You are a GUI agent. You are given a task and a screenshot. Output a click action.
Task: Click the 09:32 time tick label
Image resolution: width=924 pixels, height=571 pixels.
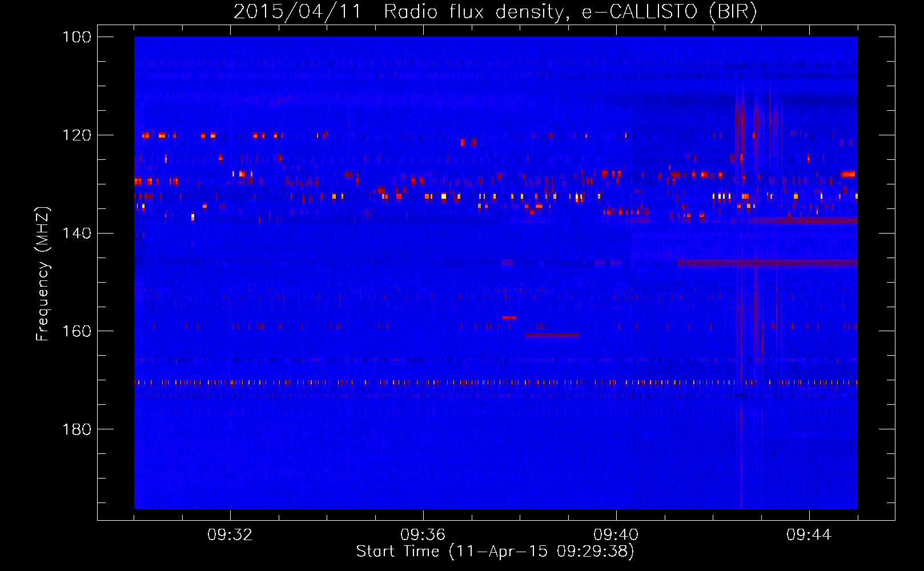coord(230,535)
